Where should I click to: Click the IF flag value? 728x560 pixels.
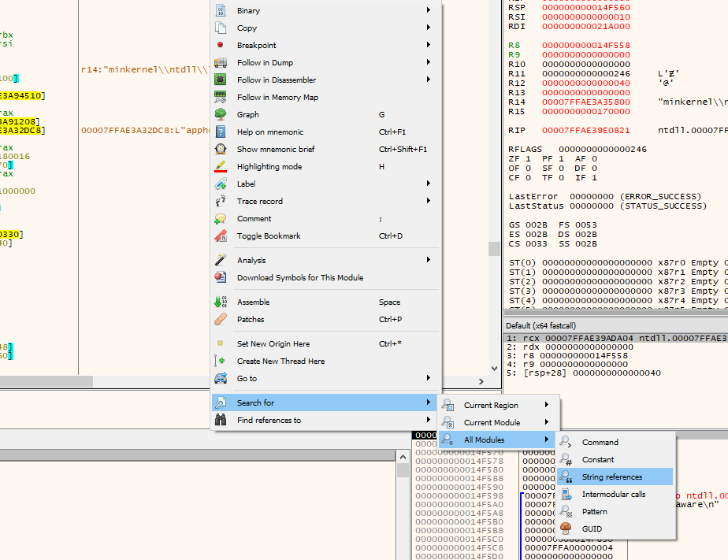[595, 178]
